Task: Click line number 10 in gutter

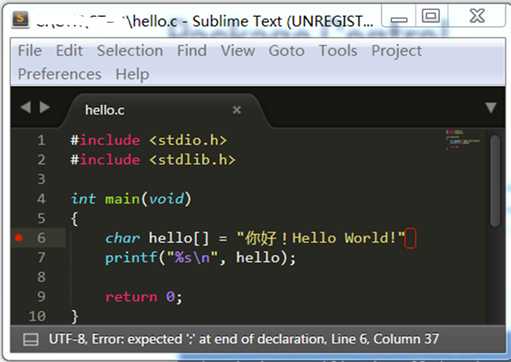Action: (37, 316)
